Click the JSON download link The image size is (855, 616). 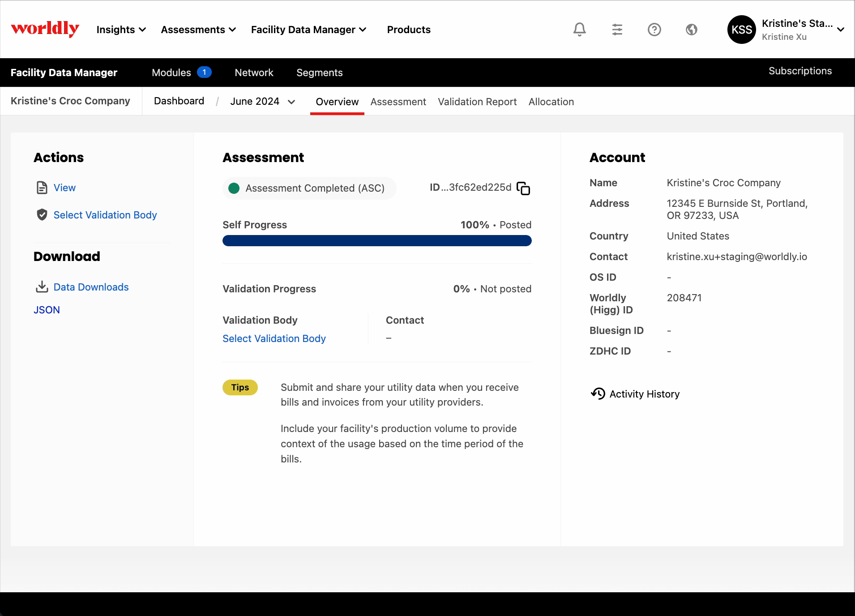[47, 310]
